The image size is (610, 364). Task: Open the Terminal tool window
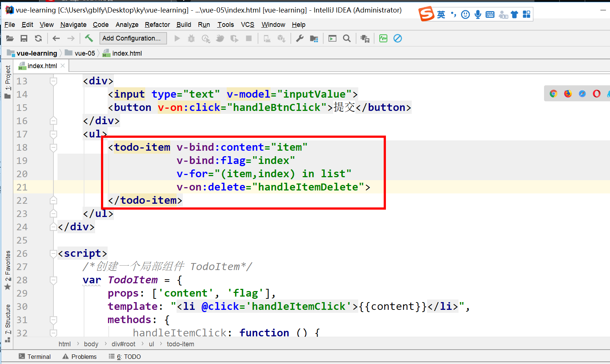tap(35, 357)
